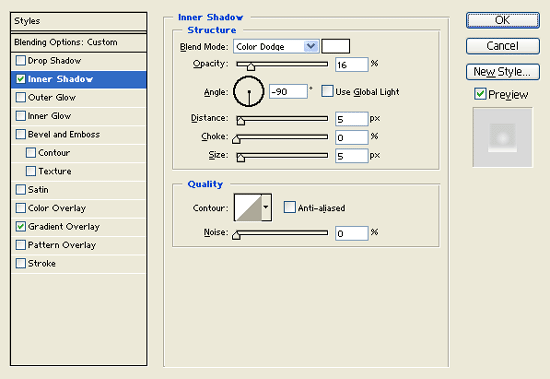Click the contour curve thumbnail
This screenshot has height=379, width=550.
[248, 207]
